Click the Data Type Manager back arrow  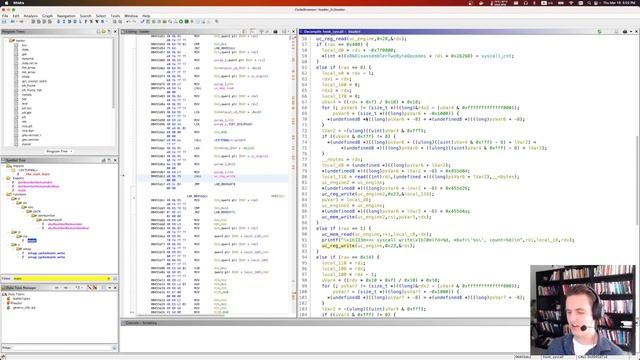click(57, 288)
